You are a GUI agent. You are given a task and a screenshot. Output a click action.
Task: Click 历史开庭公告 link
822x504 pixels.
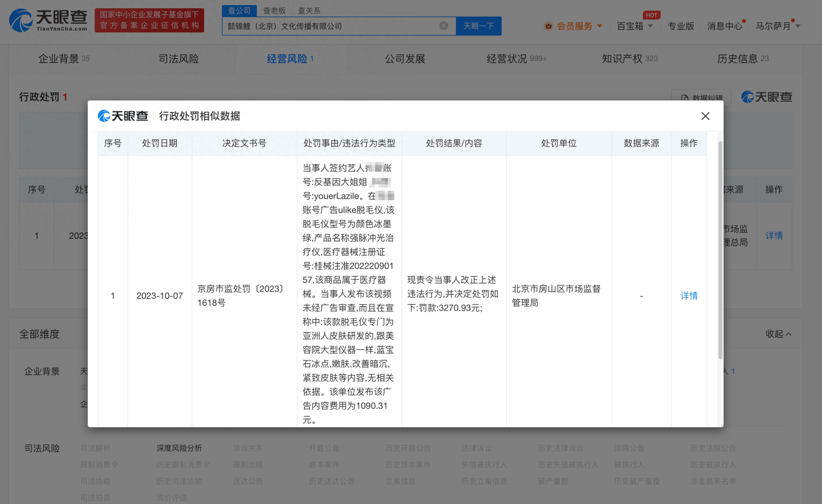click(408, 448)
